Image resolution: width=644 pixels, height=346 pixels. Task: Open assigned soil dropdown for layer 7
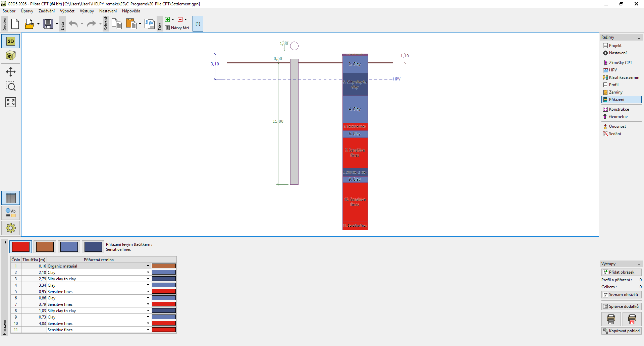[x=148, y=304]
